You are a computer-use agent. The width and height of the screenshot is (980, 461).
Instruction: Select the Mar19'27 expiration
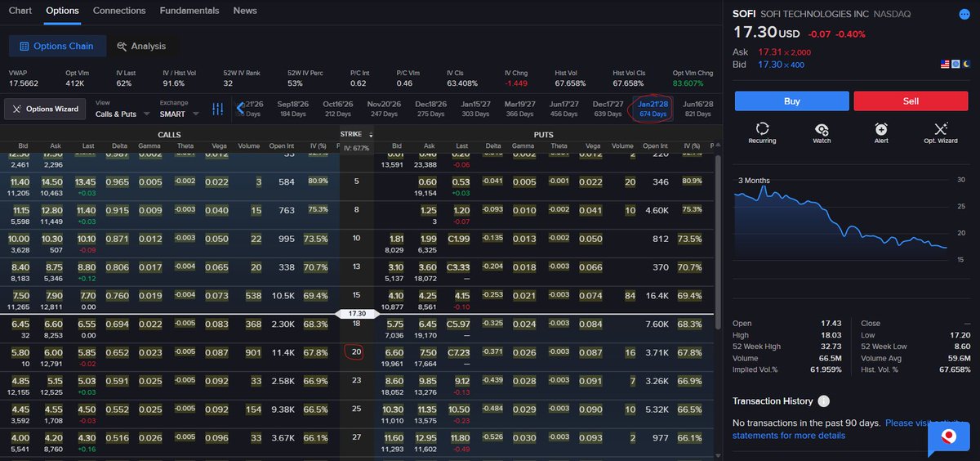click(x=519, y=109)
